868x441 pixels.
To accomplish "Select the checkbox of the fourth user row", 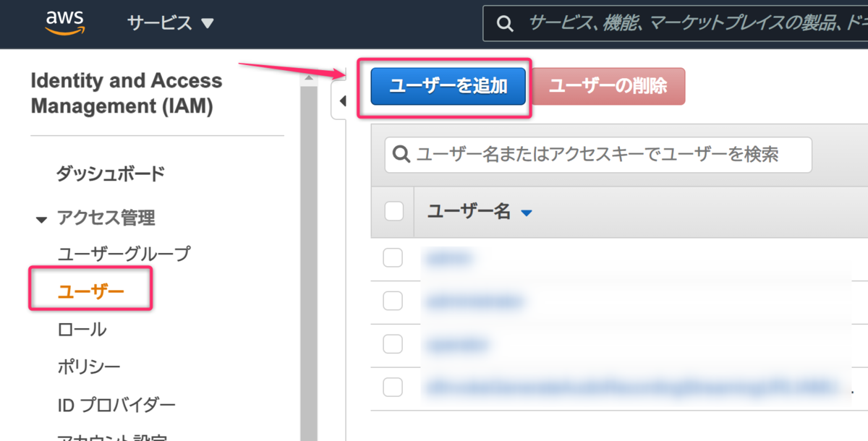I will point(393,388).
